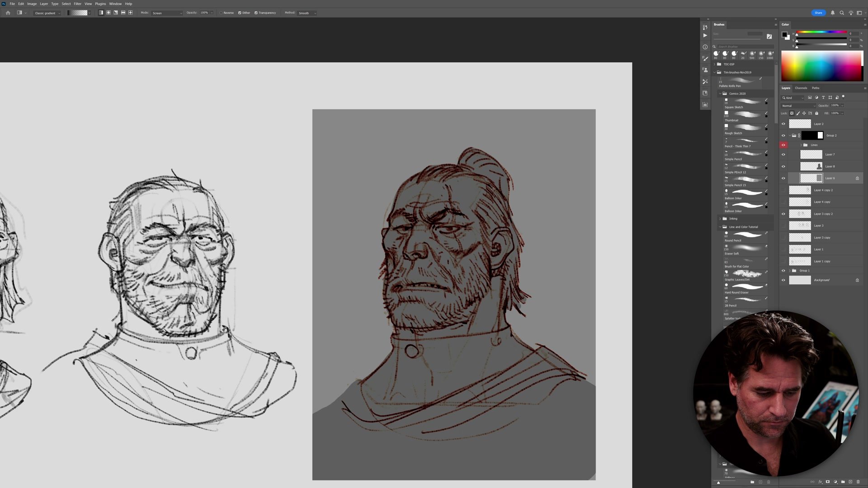Click the hue slider in Color panel

pos(821,32)
